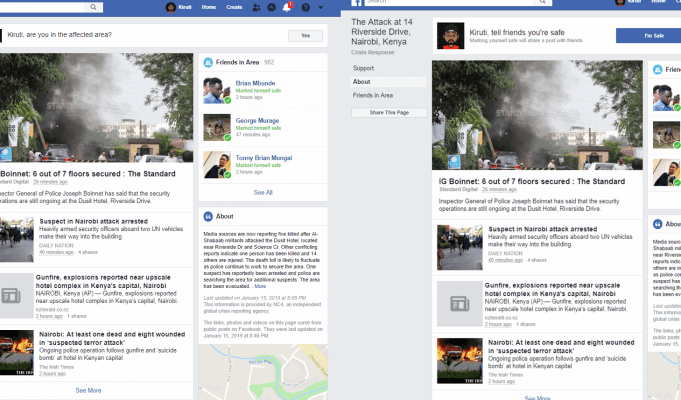Click Facebook logo in right window header
Screen dimensions: 681x400
(x=357, y=3)
